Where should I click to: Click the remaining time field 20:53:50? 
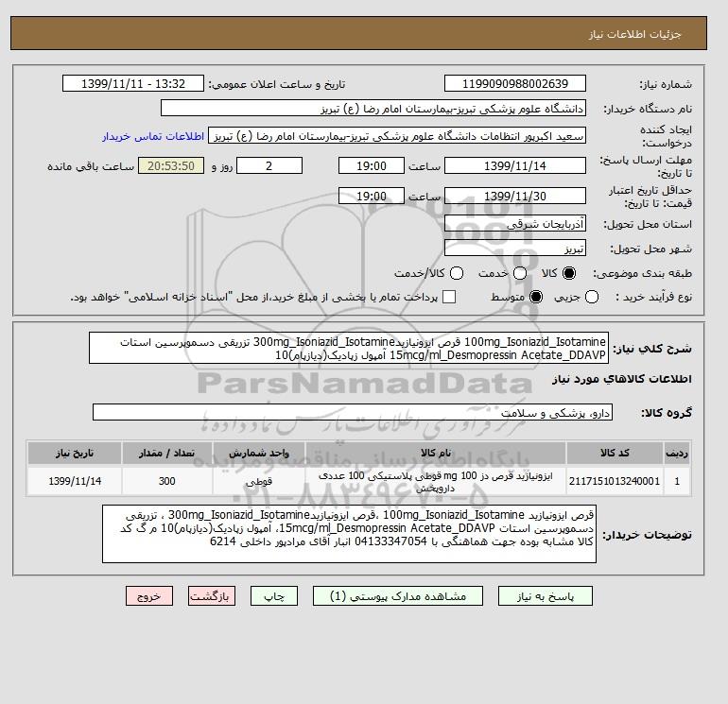coord(171,165)
